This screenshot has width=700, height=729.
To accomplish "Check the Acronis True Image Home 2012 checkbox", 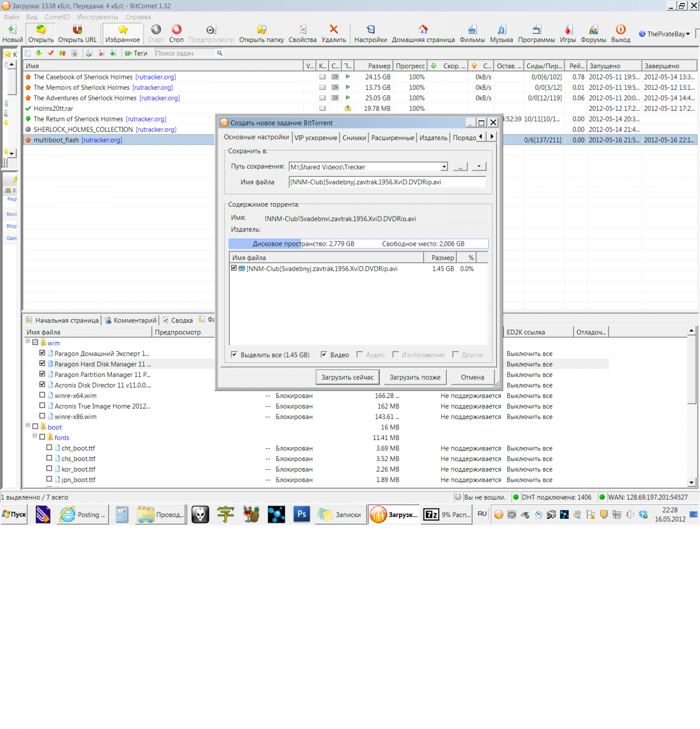I will (x=42, y=406).
